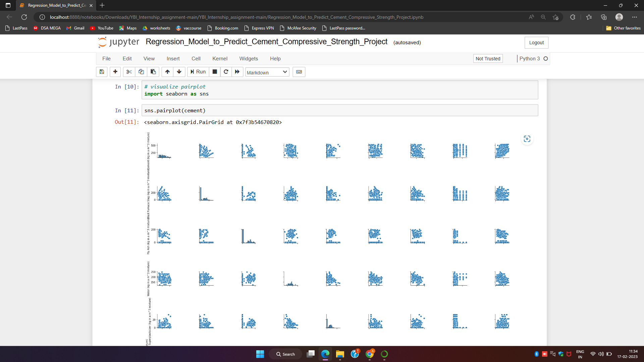The image size is (644, 362).
Task: Move selected cell up arrow
Action: [x=167, y=72]
